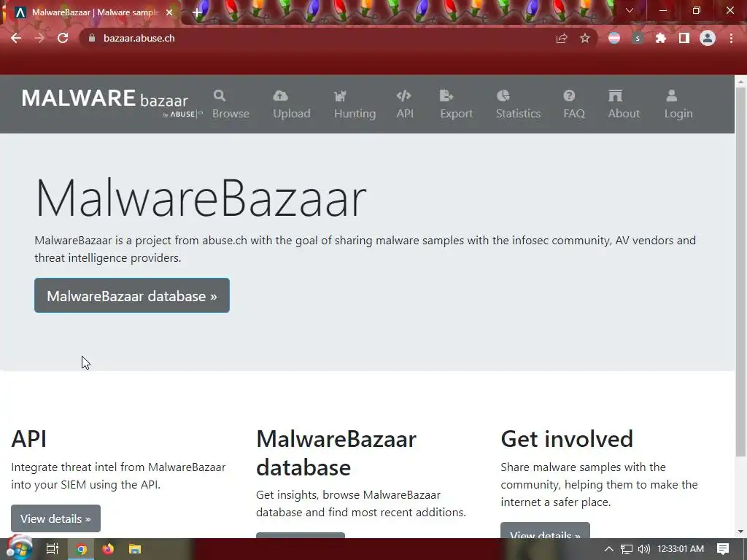The image size is (747, 560).
Task: Open the Chrome profile avatar
Action: [x=708, y=38]
